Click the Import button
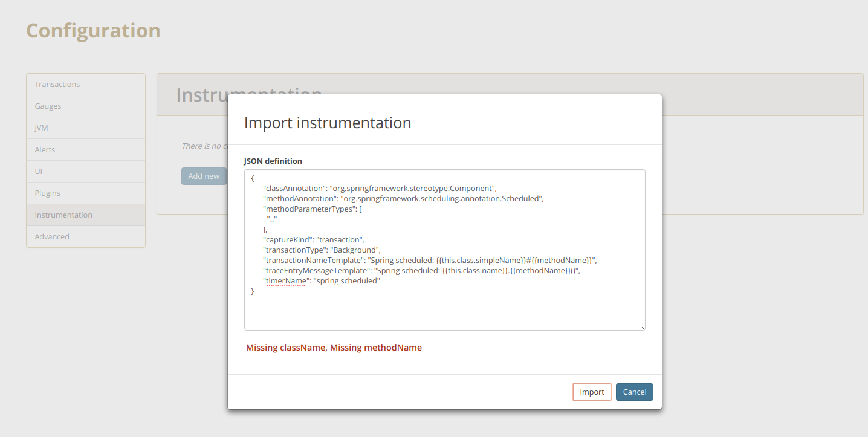 [x=592, y=392]
